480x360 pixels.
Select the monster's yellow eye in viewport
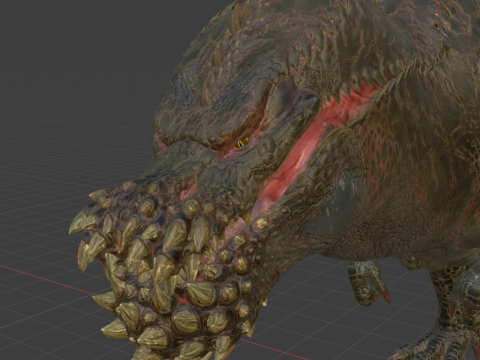243,143
